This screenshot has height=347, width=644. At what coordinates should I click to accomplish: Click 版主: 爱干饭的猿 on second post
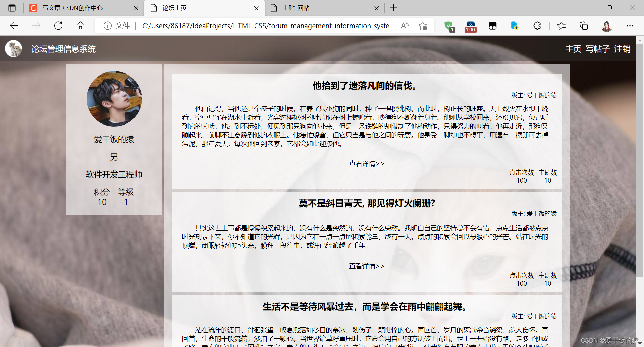[x=534, y=214]
